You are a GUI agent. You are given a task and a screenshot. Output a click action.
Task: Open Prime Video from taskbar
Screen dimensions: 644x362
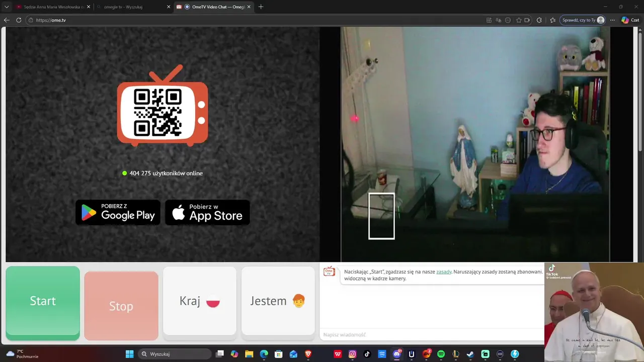tap(382, 354)
